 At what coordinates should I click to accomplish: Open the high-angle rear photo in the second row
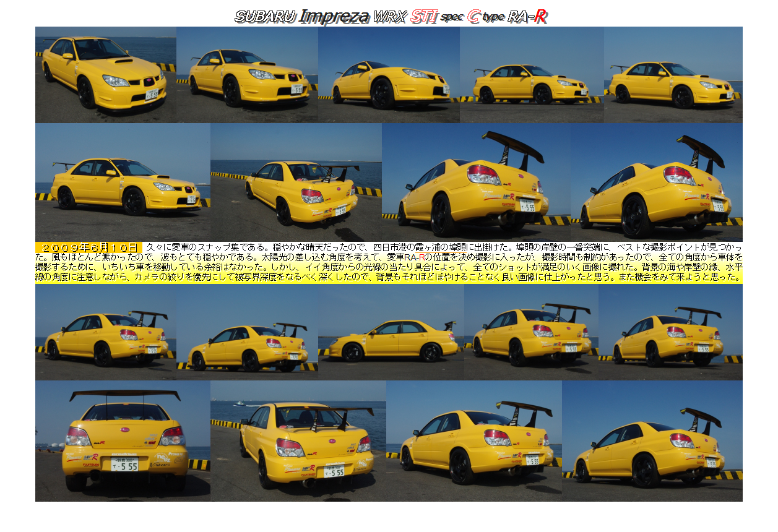click(x=296, y=182)
